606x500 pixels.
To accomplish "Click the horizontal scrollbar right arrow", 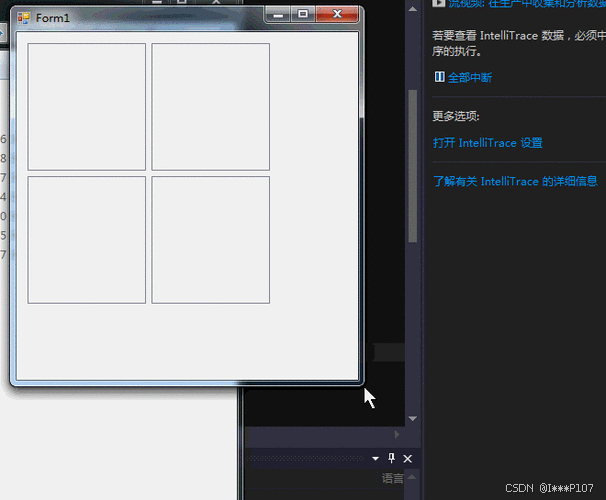I will (397, 435).
